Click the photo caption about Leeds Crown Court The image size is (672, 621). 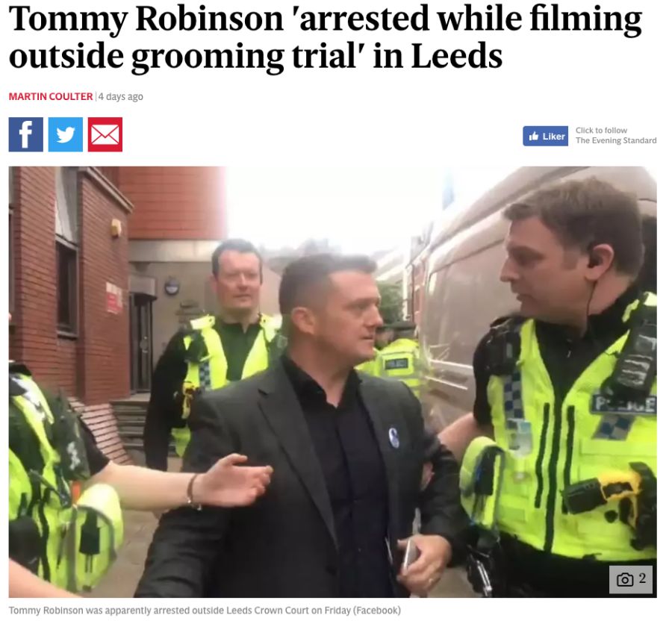[205, 611]
